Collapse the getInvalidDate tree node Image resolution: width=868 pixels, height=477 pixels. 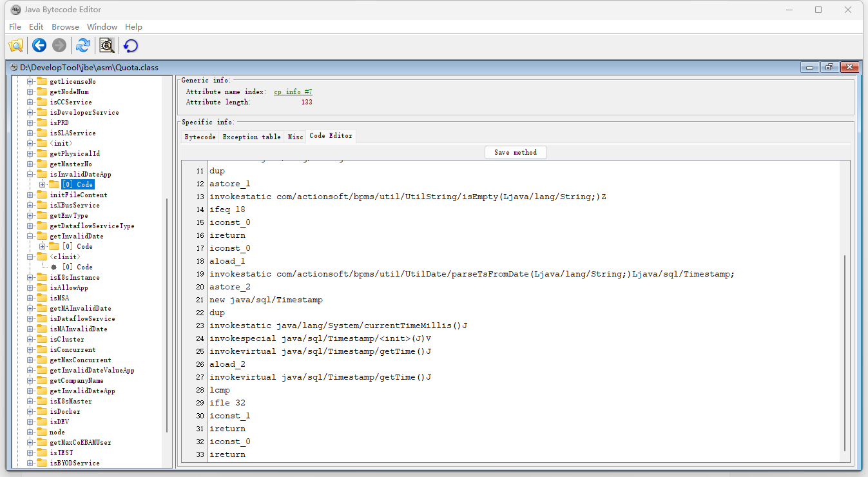pos(30,236)
